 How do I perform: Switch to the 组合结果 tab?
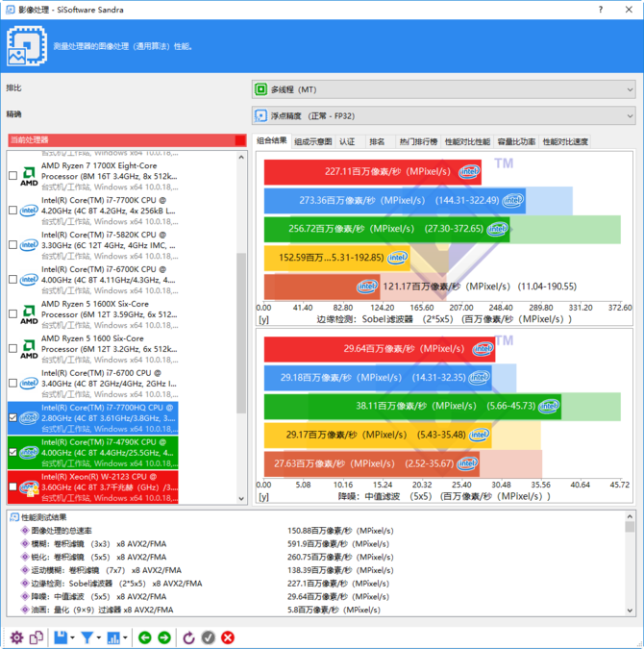tap(272, 140)
